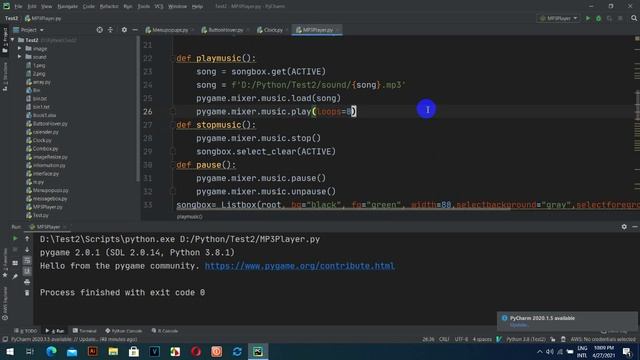Open Microsoft Edge from taskbar

tap(51, 351)
